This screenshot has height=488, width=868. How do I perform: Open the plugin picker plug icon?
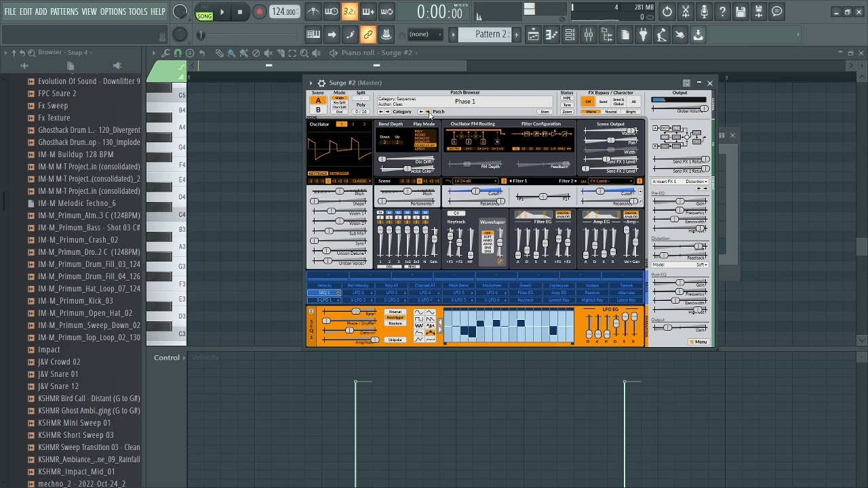click(644, 35)
